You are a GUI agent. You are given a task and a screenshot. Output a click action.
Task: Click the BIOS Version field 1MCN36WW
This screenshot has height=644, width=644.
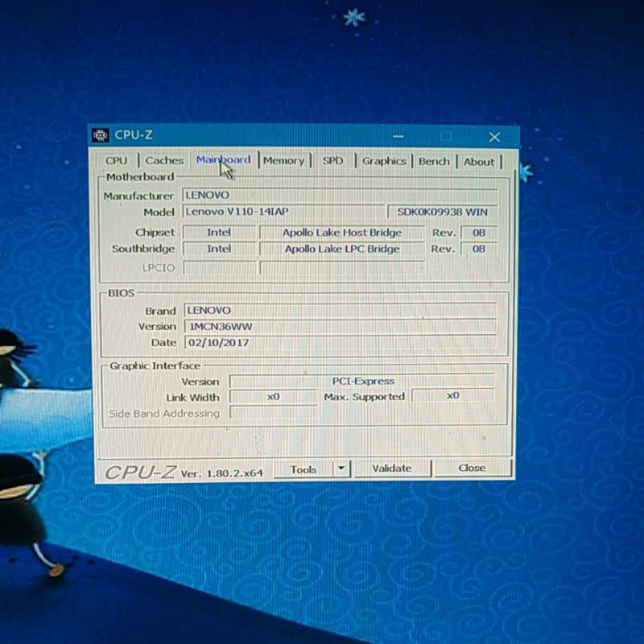click(340, 326)
